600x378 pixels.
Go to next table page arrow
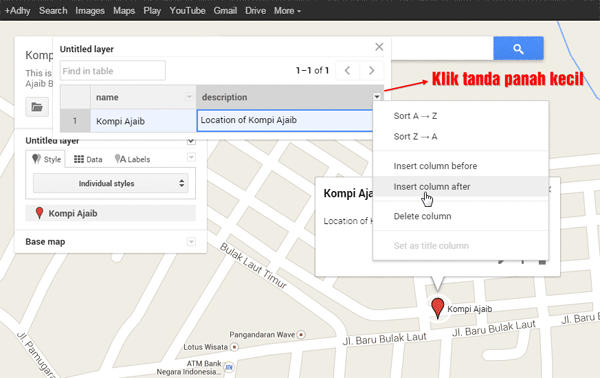[371, 70]
